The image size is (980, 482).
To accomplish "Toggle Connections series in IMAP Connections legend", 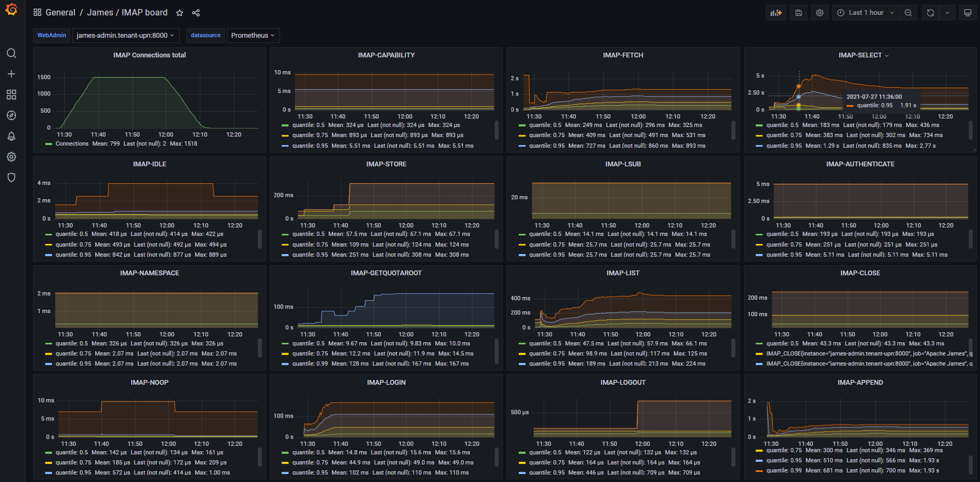I will [x=72, y=143].
